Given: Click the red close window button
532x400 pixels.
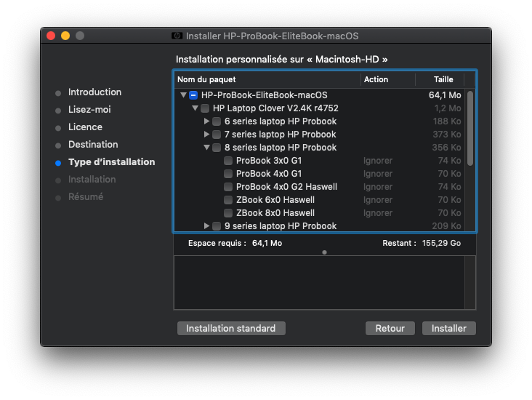Looking at the screenshot, I should pos(51,36).
